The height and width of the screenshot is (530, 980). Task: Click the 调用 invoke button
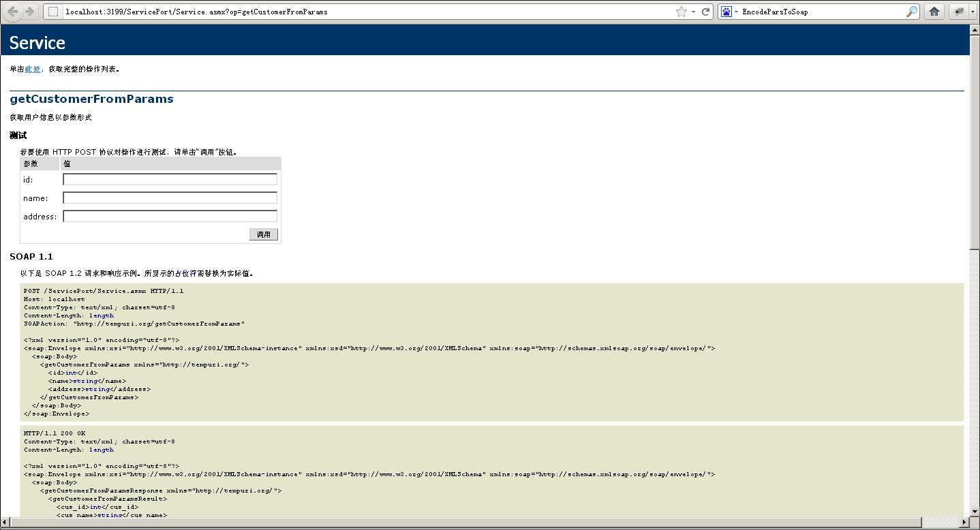[x=264, y=234]
